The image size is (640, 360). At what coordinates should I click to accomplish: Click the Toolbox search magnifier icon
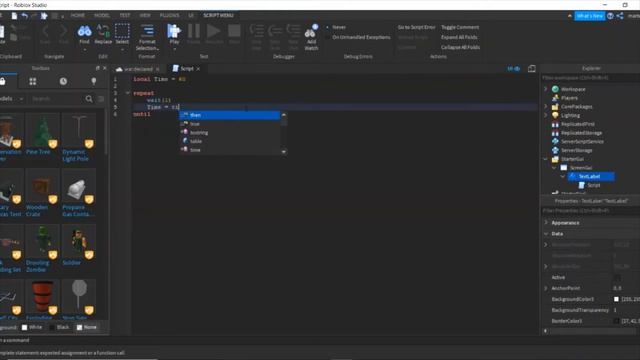89,99
